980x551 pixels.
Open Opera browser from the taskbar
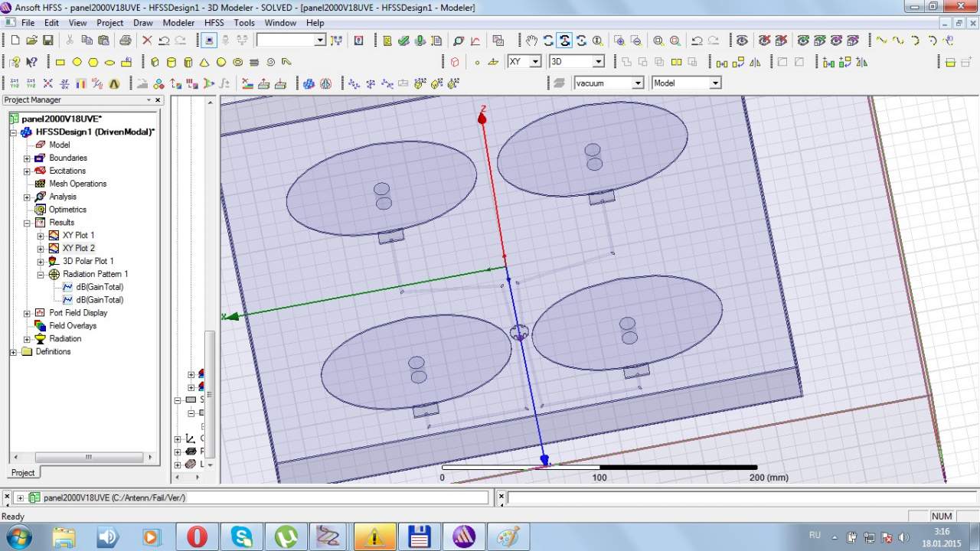tap(197, 536)
